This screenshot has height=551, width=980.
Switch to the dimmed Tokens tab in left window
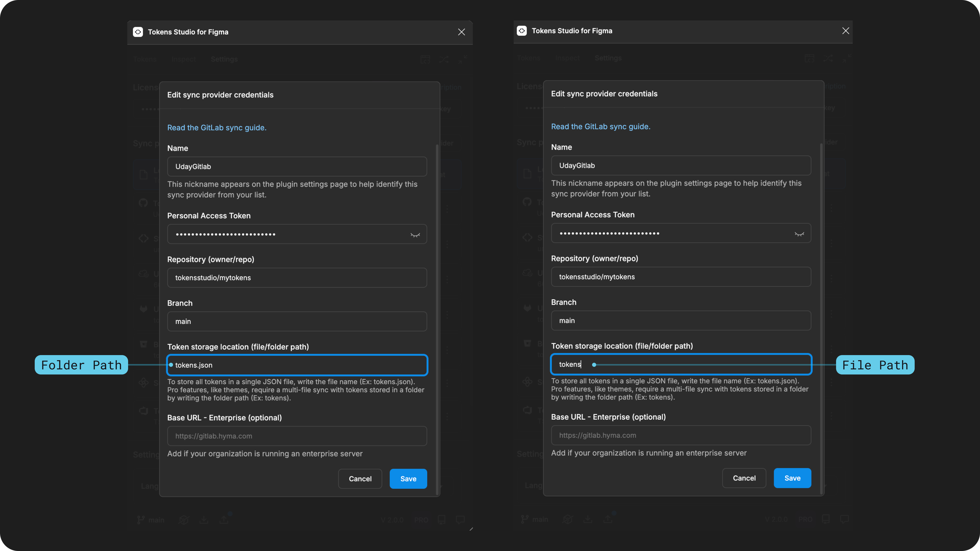point(144,59)
